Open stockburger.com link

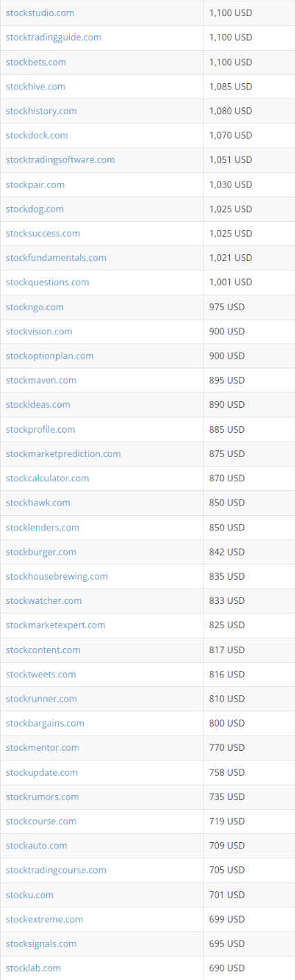41,552
